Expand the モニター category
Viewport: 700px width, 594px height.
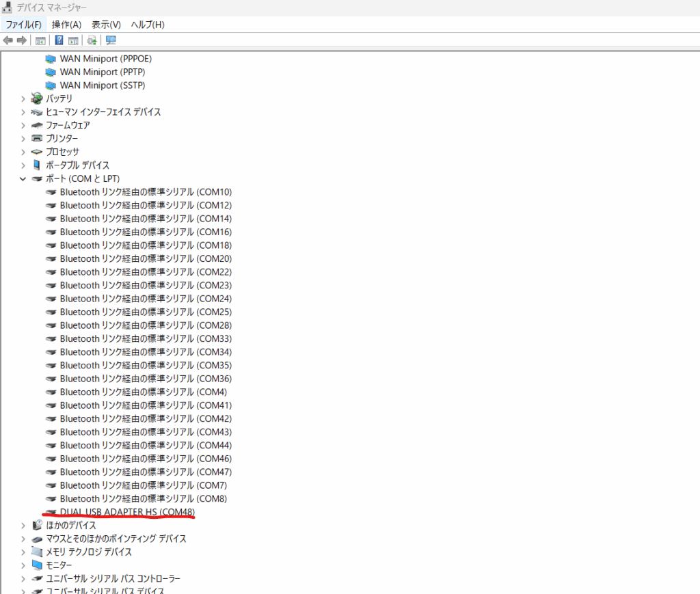click(x=23, y=565)
